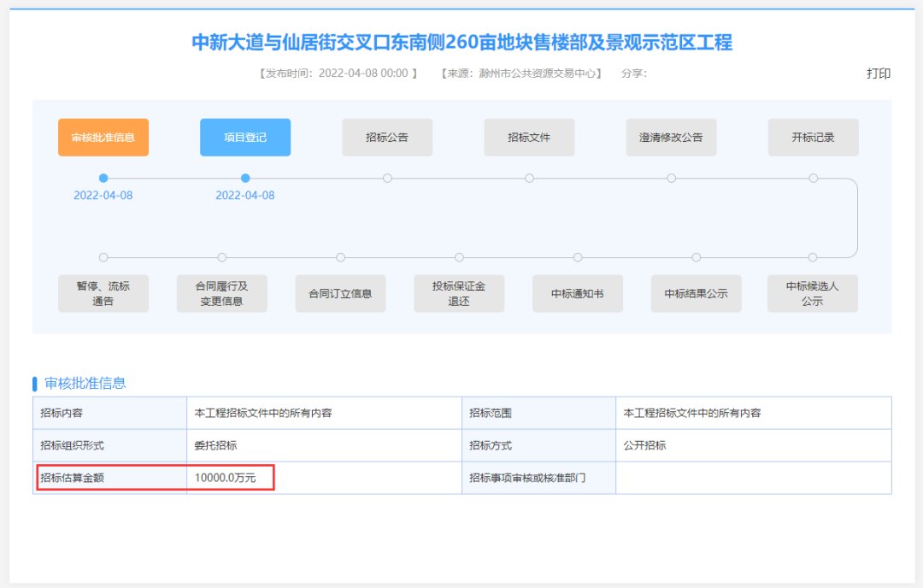
Task: Open the 招标公告 step
Action: coord(387,138)
